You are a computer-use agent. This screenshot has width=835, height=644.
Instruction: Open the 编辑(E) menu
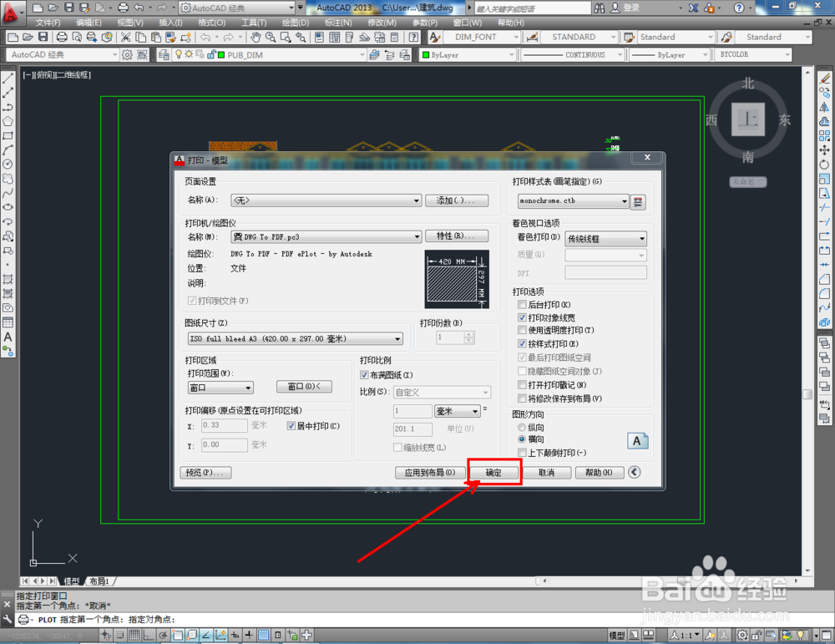[x=89, y=23]
